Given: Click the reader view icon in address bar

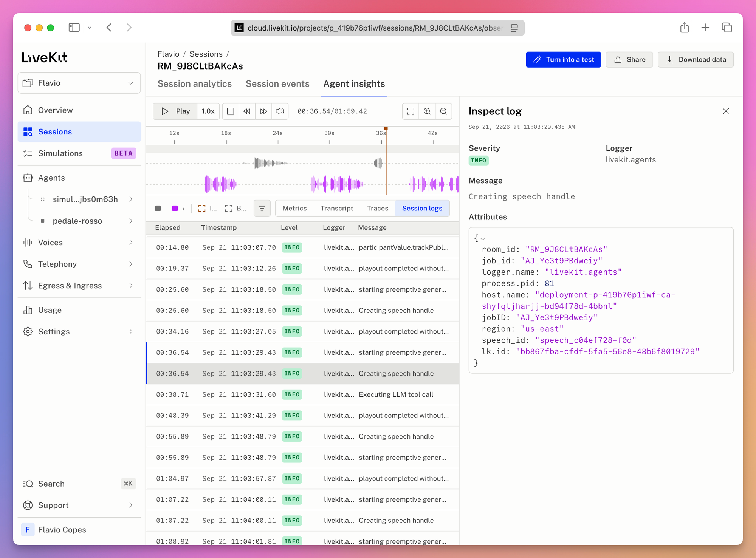Looking at the screenshot, I should 514,28.
